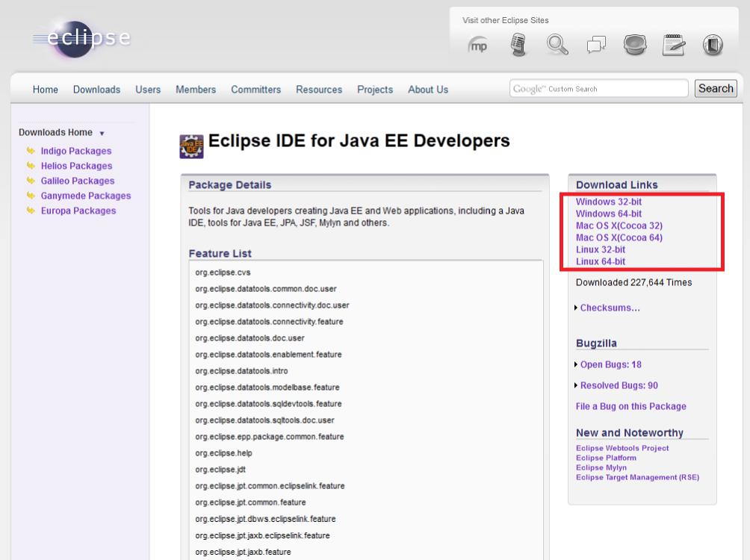This screenshot has width=750, height=560.
Task: Open the microphone icon site link
Action: pyautogui.click(x=519, y=45)
